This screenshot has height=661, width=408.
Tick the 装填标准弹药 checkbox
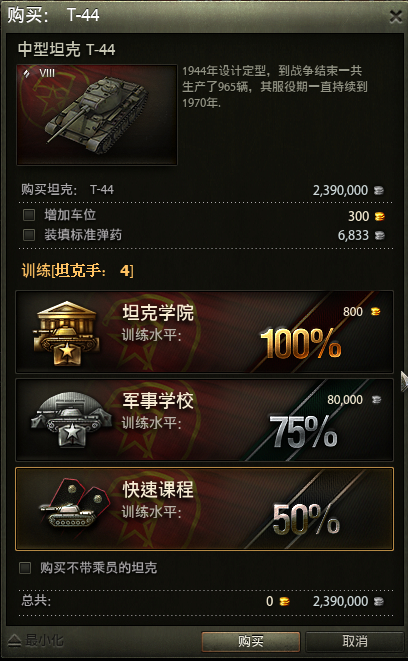coord(29,235)
